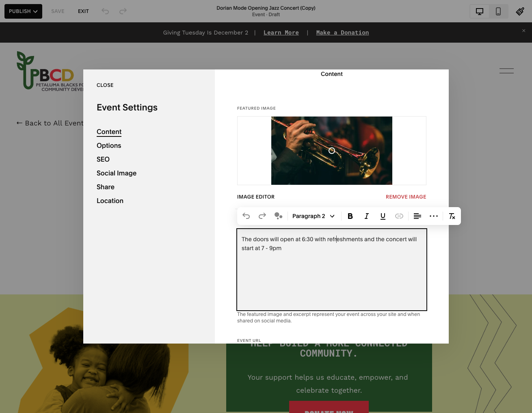Toggle underline formatting
Image resolution: width=532 pixels, height=413 pixels.
tap(383, 216)
